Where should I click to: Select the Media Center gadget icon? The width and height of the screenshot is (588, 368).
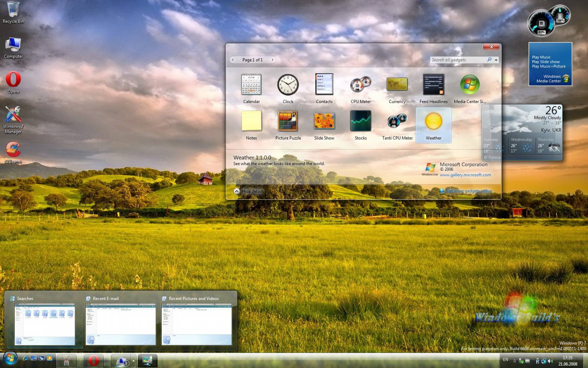(470, 84)
